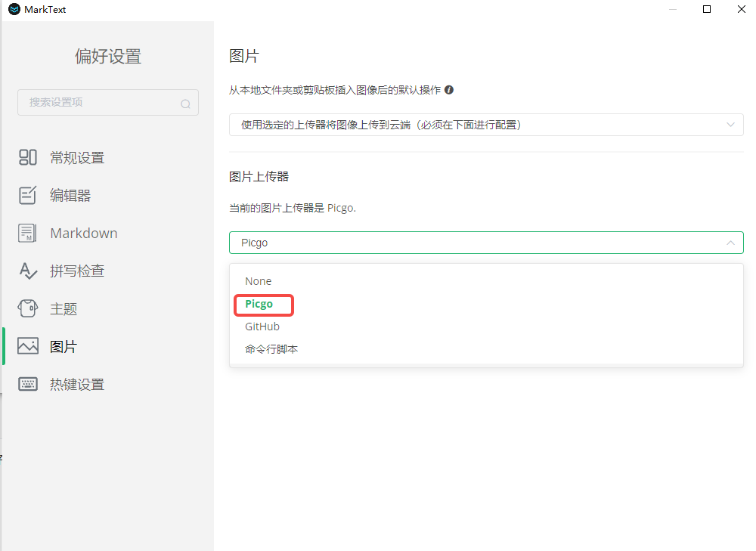Click the magnifier icon in search box
This screenshot has width=756, height=551.
(185, 103)
